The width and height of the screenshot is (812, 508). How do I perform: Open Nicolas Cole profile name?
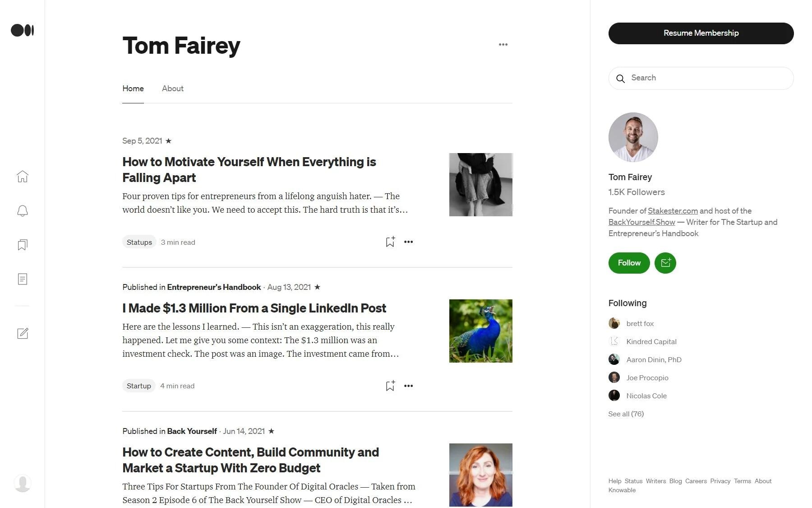click(646, 396)
